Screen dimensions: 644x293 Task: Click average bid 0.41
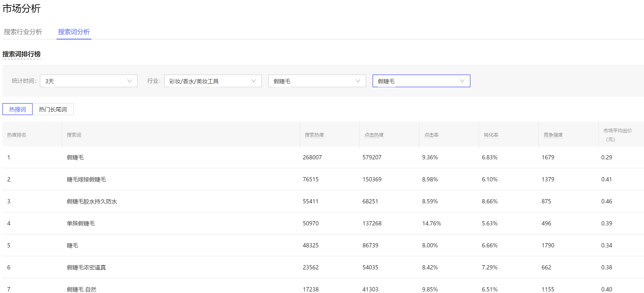[x=607, y=180]
